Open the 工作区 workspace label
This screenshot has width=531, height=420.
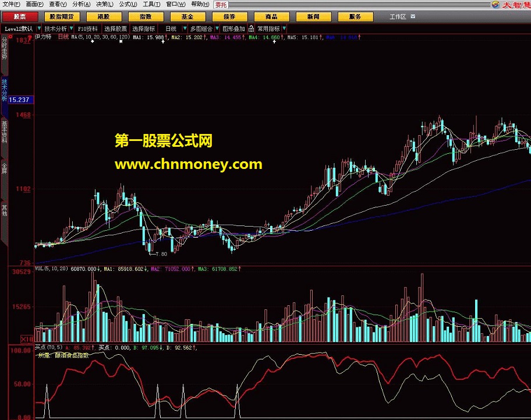point(398,16)
